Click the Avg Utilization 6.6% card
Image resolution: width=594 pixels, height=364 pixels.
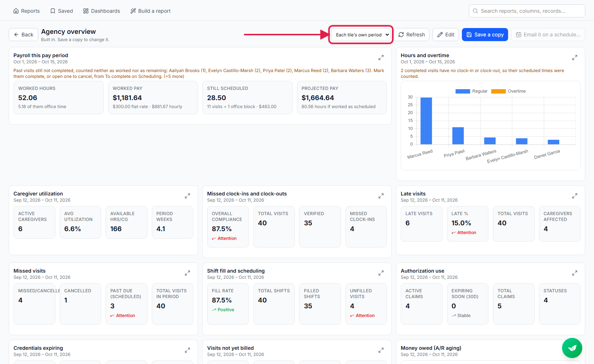pos(80,222)
